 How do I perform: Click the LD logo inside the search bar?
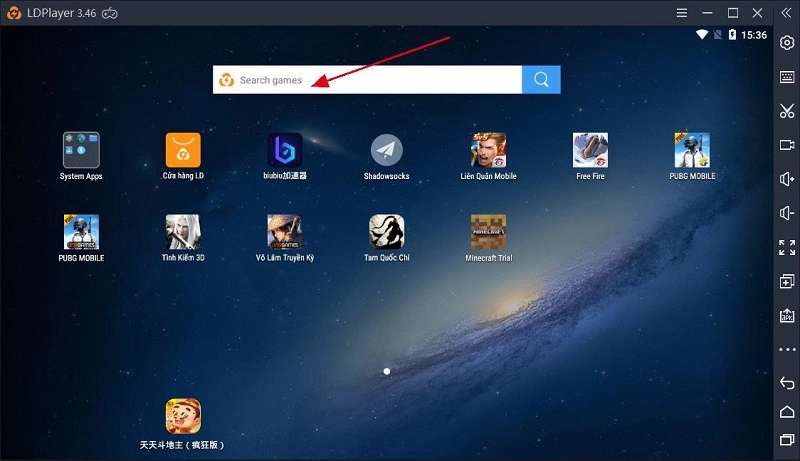tap(226, 80)
